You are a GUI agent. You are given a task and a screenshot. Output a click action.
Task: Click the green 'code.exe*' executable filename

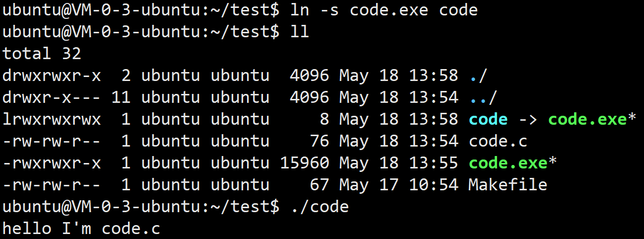pyautogui.click(x=513, y=163)
